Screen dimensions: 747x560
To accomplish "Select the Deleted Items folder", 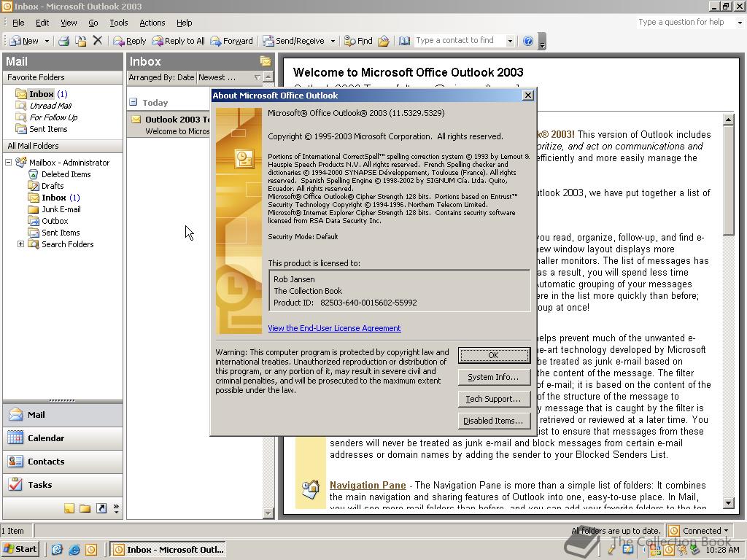I will 60,174.
